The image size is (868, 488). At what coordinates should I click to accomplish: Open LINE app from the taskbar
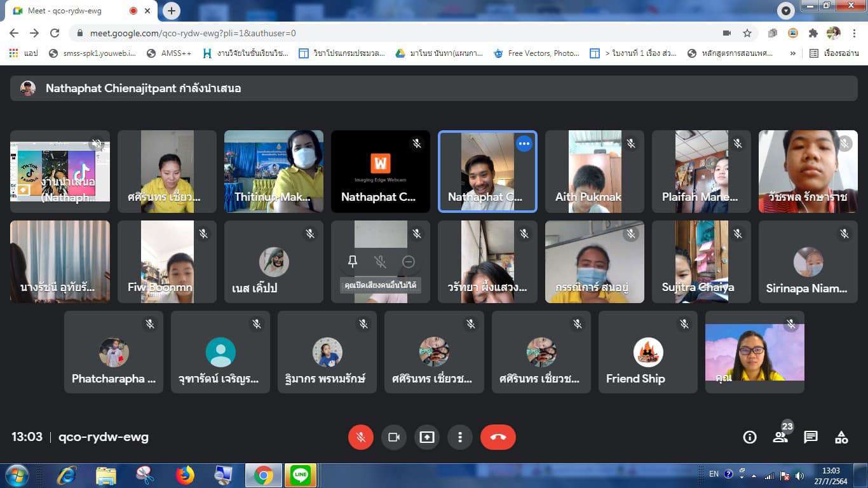300,475
